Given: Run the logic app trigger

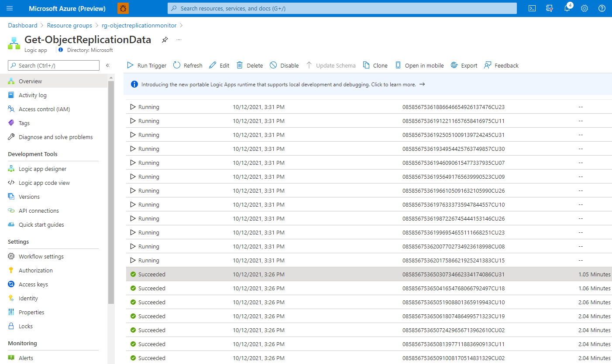Looking at the screenshot, I should point(147,65).
